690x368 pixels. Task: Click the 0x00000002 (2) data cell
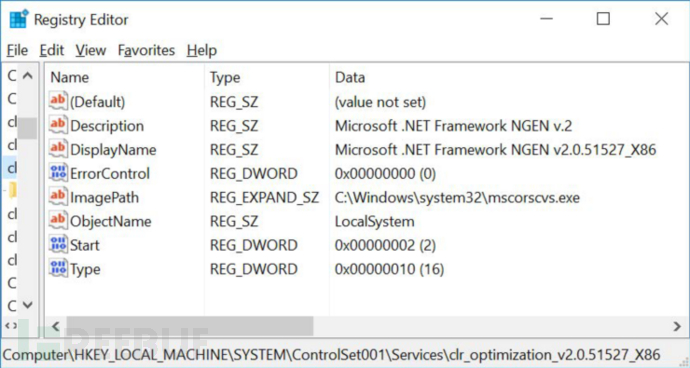[385, 245]
